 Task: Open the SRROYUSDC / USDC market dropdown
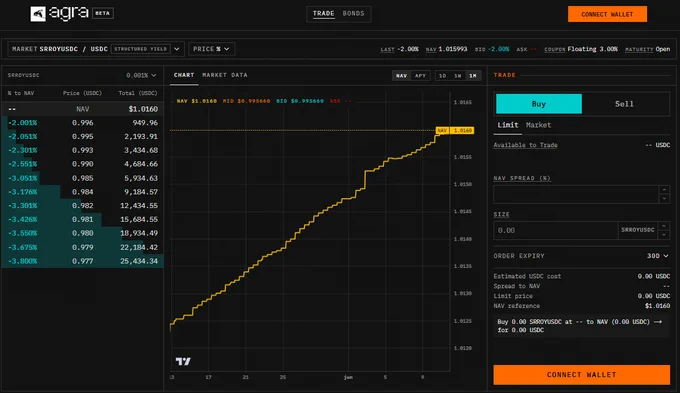pos(96,49)
